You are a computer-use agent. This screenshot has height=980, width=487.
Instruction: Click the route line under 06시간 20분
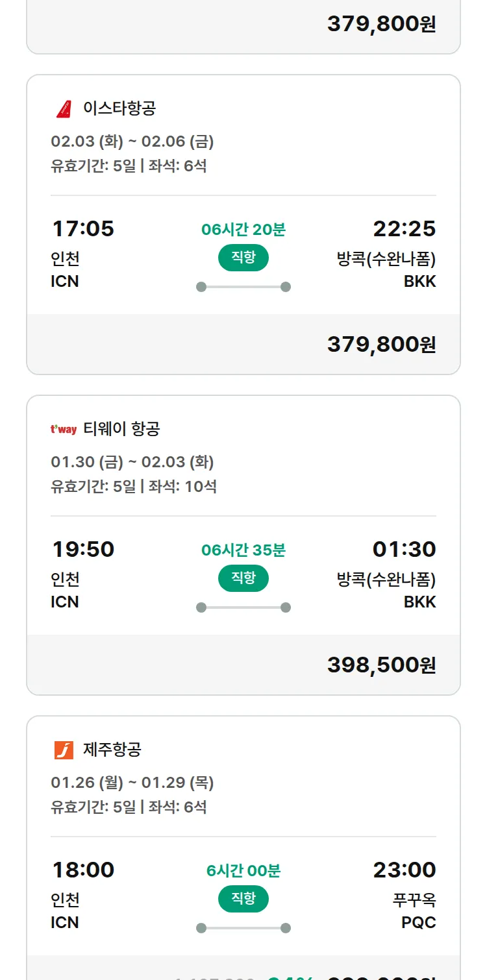243,287
